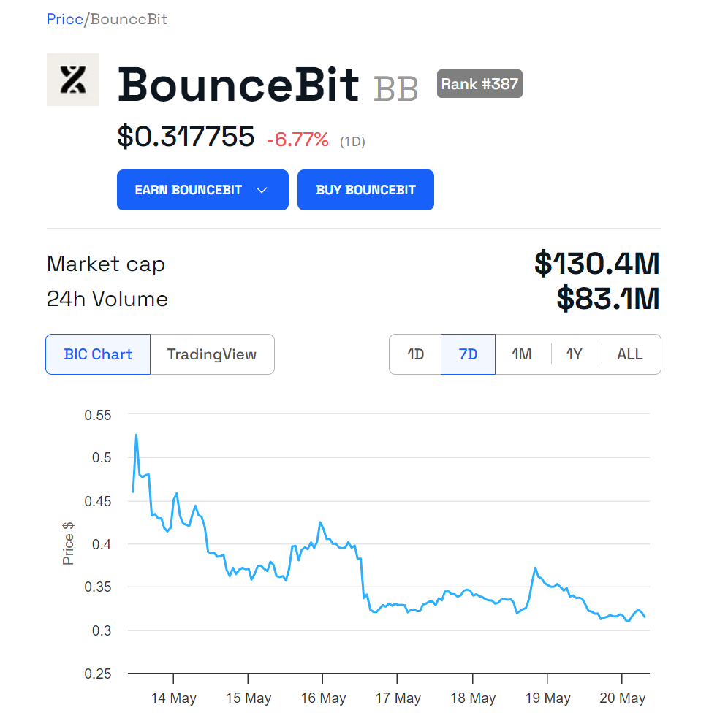Image resolution: width=728 pixels, height=721 pixels.
Task: Click the Rank #387 badge
Action: click(479, 84)
